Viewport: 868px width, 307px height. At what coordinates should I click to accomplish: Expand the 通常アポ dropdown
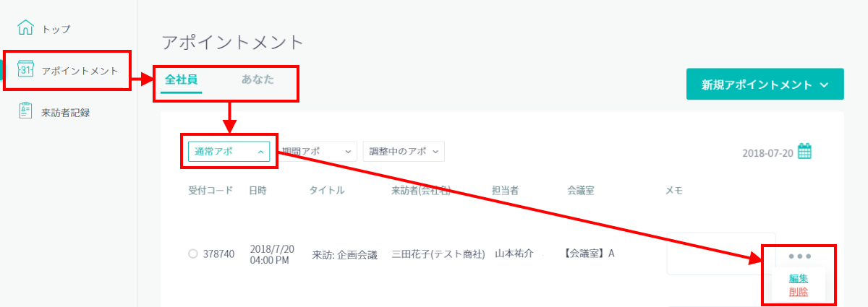229,151
